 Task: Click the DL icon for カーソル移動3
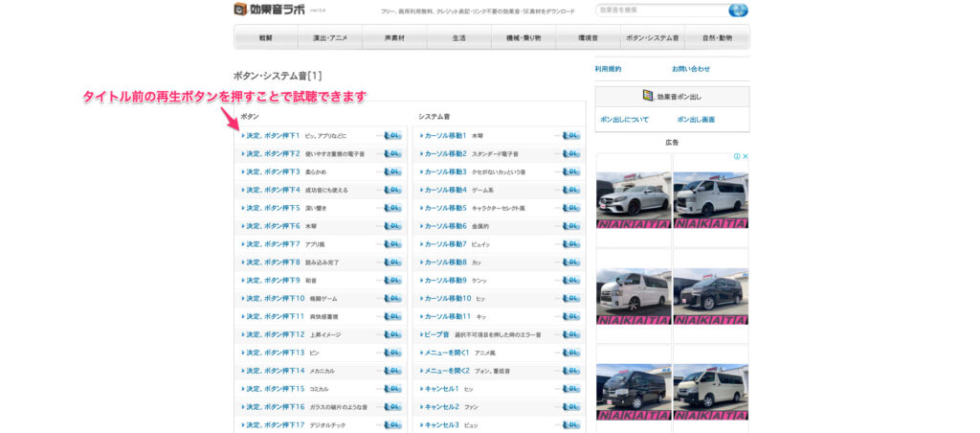pos(570,171)
